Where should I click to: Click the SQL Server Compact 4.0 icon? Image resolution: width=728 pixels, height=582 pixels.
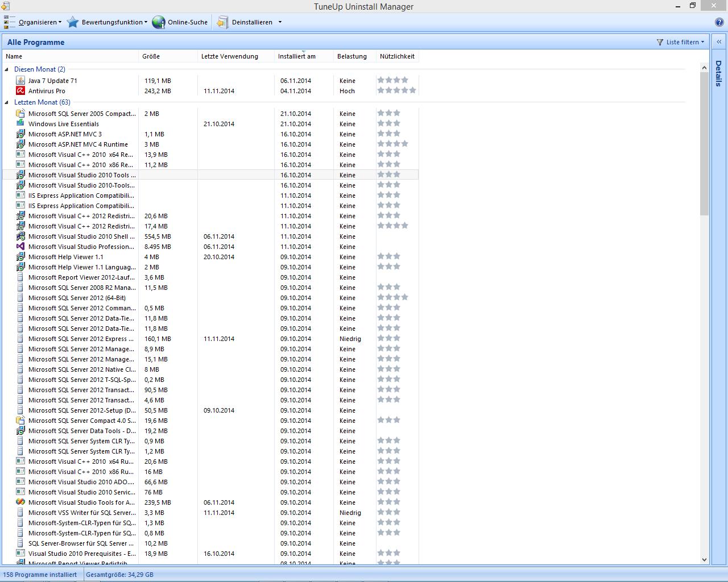pyautogui.click(x=20, y=421)
